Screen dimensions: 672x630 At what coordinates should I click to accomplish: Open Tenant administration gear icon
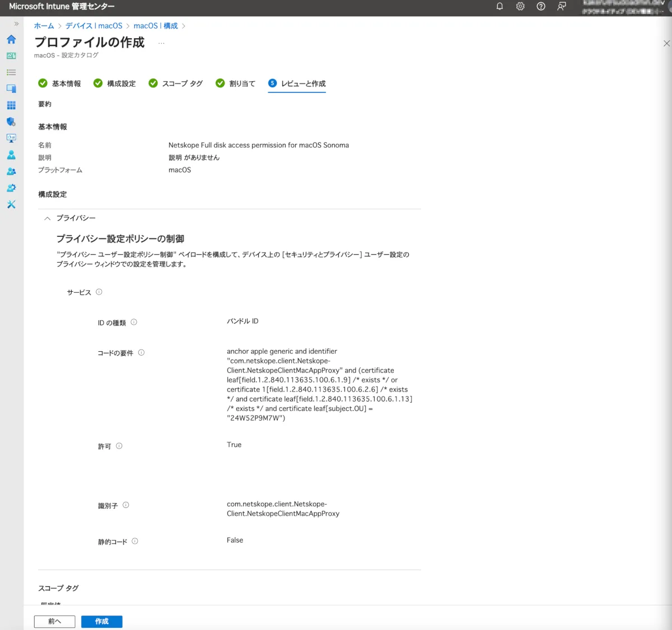(x=11, y=188)
